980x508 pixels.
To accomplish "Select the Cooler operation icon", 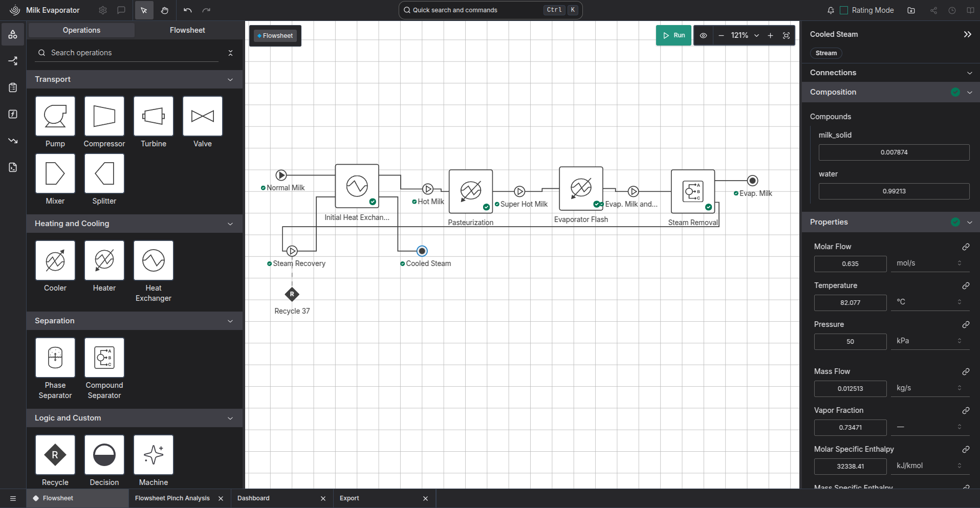I will [x=55, y=260].
